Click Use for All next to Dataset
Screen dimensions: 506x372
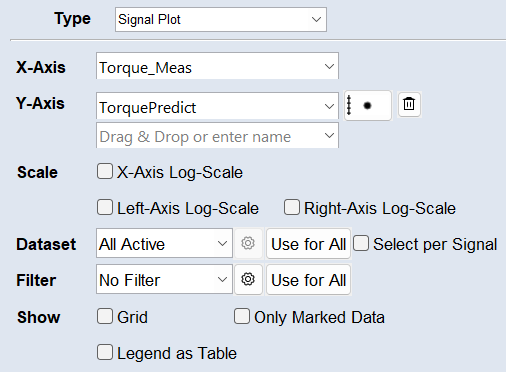308,244
